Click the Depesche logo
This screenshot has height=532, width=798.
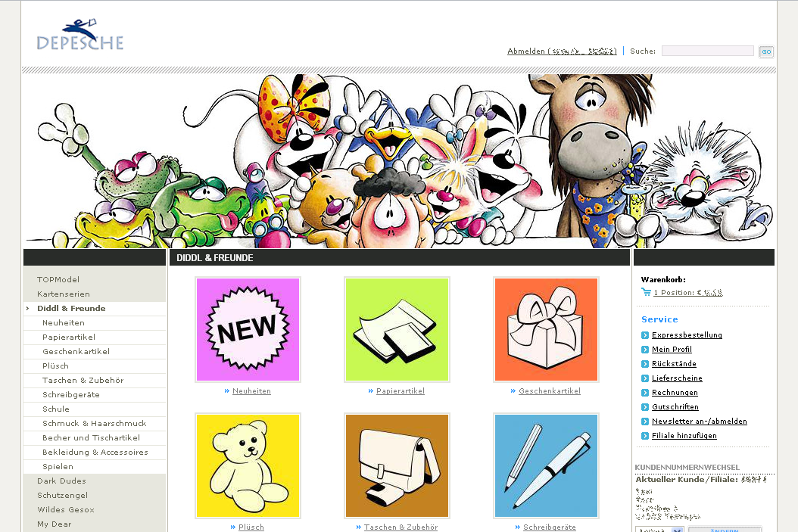80,35
